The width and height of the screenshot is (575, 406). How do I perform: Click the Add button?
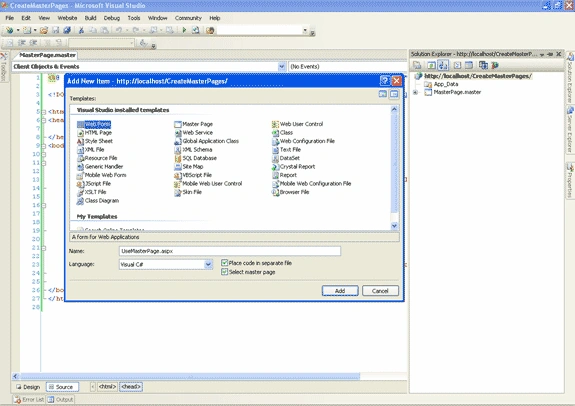point(340,291)
